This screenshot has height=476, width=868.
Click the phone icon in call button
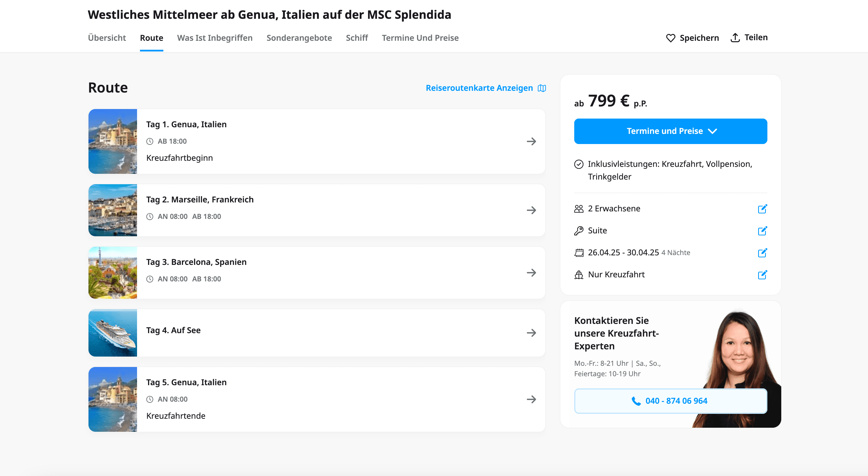[x=636, y=401]
